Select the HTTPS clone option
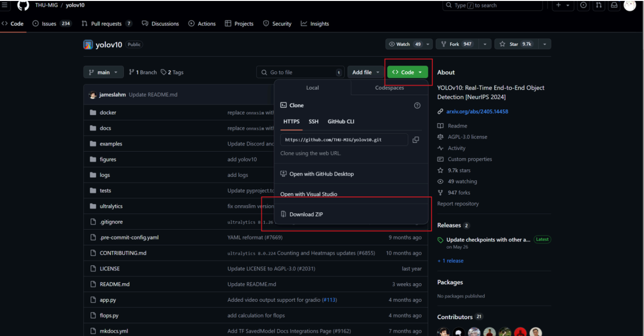Screen dimensions: 644x336 (292, 122)
